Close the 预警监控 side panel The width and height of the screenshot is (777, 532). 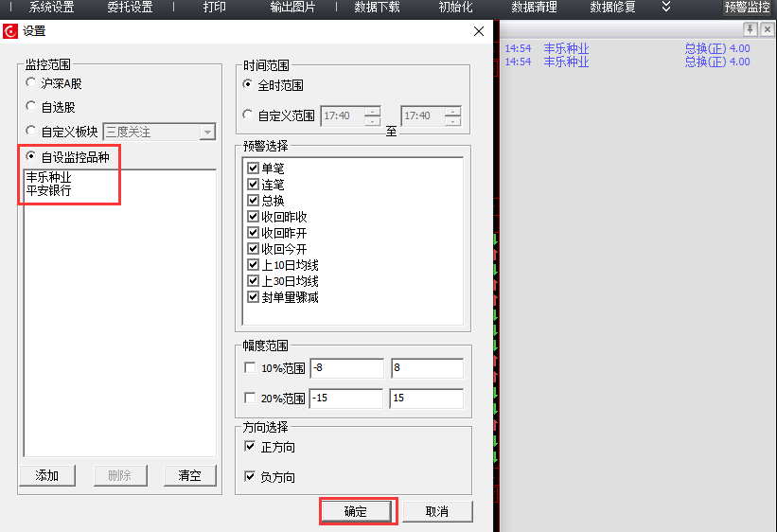[768, 29]
